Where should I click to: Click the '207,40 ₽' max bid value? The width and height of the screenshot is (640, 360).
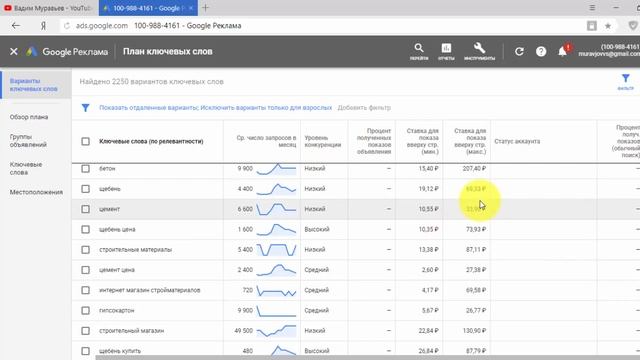tap(474, 169)
